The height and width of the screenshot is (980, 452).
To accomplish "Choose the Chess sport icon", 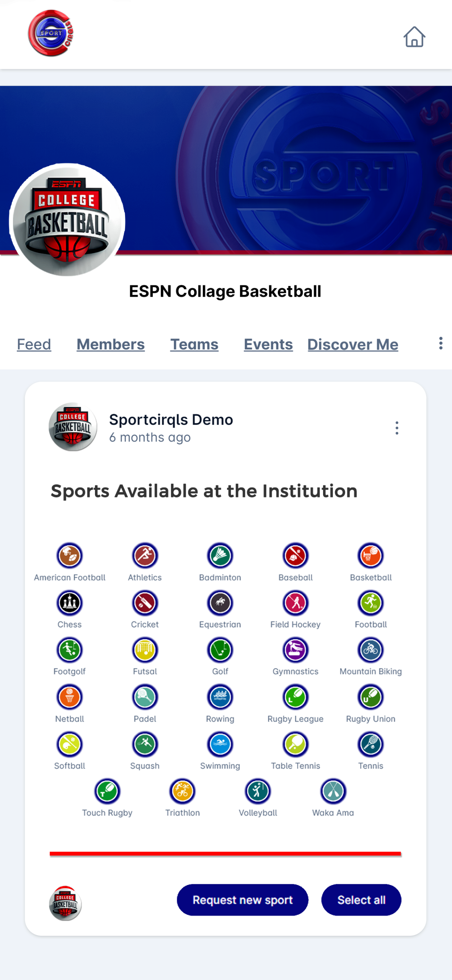I will pyautogui.click(x=69, y=603).
